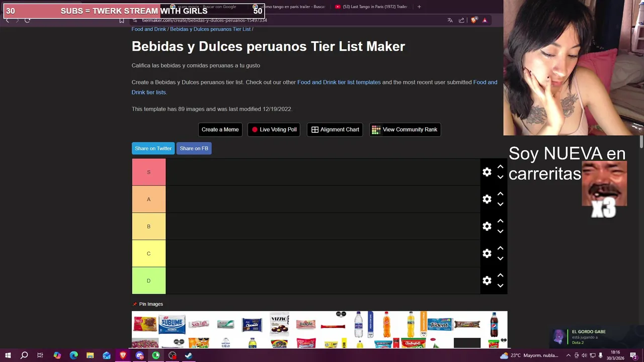The image size is (644, 362).
Task: Select the blue Trident gum image
Action: (440, 324)
